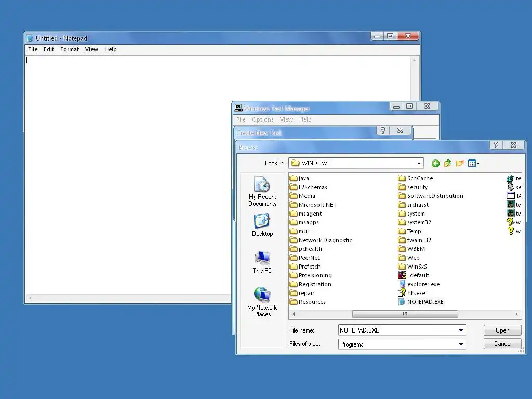
Task: Select the SchCache folder
Action: [416, 178]
